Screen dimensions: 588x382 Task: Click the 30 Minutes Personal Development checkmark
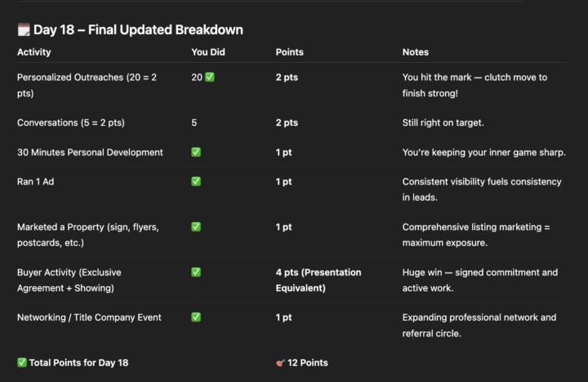(x=196, y=152)
